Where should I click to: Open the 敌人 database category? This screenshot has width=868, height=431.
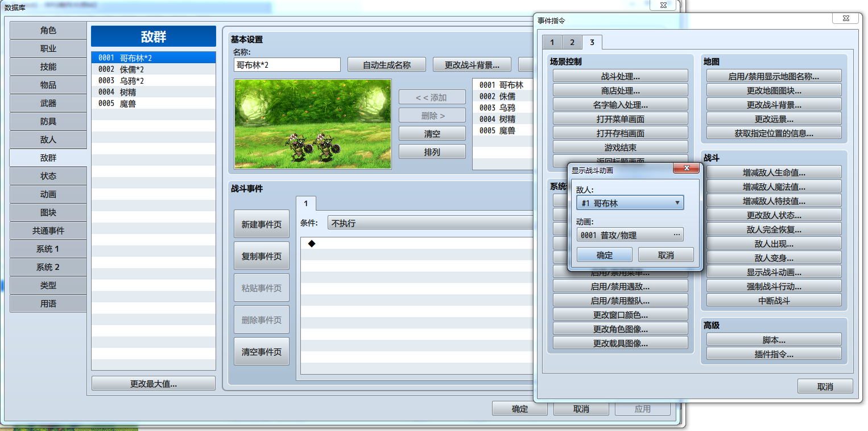pyautogui.click(x=48, y=139)
